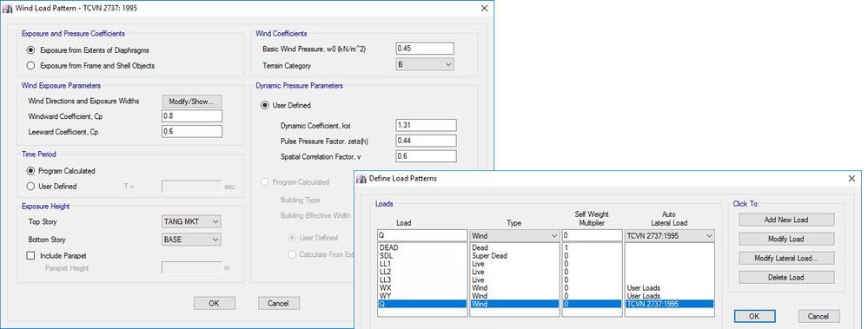Close the Wind Load Pattern dialog
The image size is (868, 329).
coord(484,9)
